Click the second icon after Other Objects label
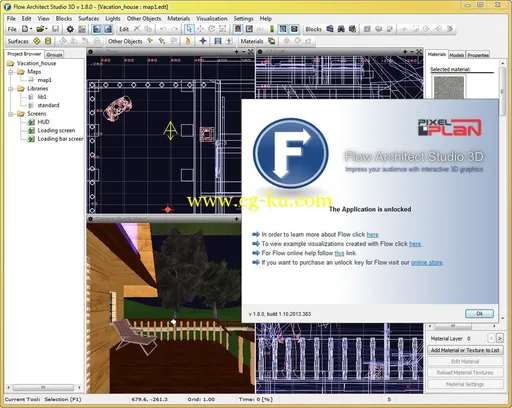 (162, 41)
